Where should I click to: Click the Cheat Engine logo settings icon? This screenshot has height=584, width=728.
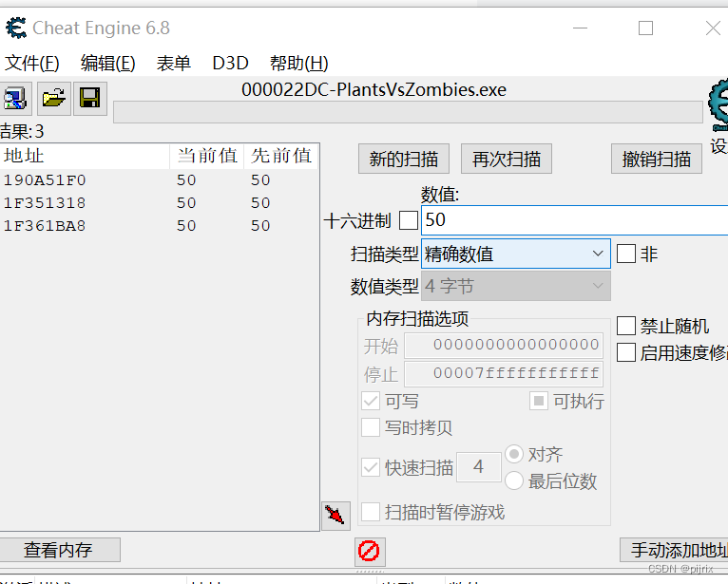(718, 105)
